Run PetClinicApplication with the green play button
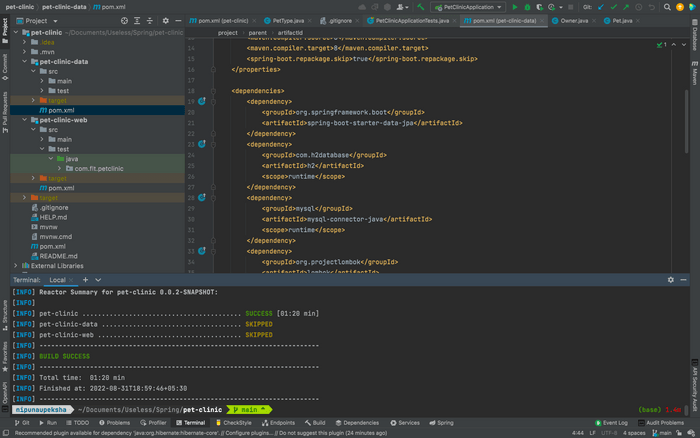700x438 pixels. tap(515, 7)
